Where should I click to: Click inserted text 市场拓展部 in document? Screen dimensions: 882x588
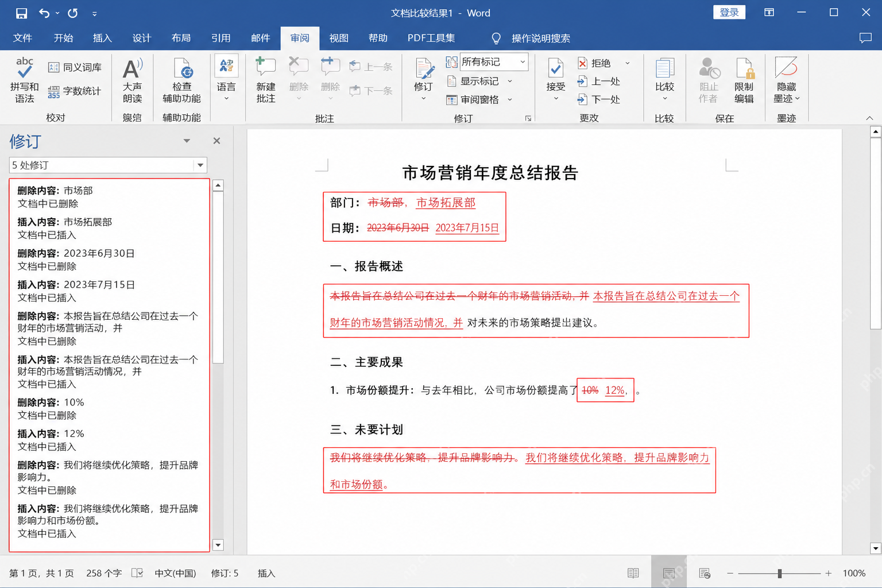(x=446, y=203)
